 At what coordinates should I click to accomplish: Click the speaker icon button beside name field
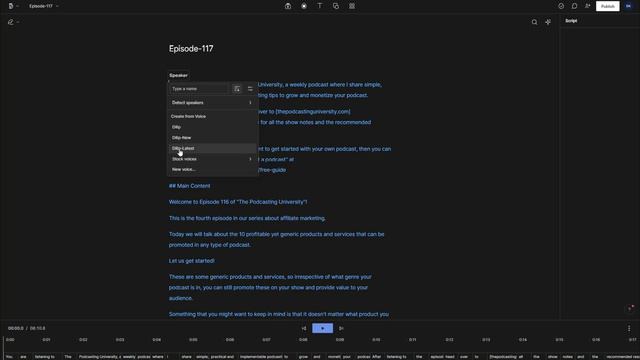click(x=237, y=89)
